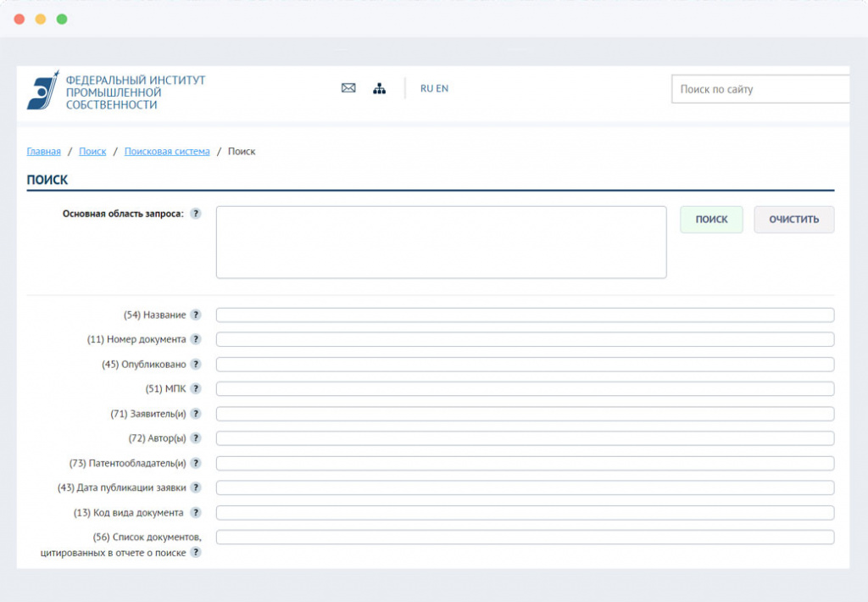Go to Главная breadcrumb link

point(43,152)
